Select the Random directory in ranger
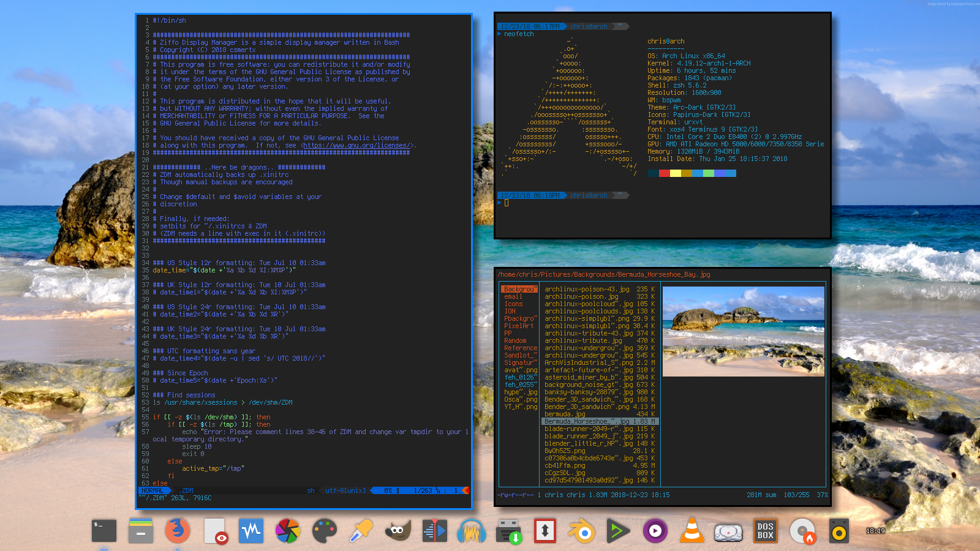The width and height of the screenshot is (980, 551). point(515,340)
